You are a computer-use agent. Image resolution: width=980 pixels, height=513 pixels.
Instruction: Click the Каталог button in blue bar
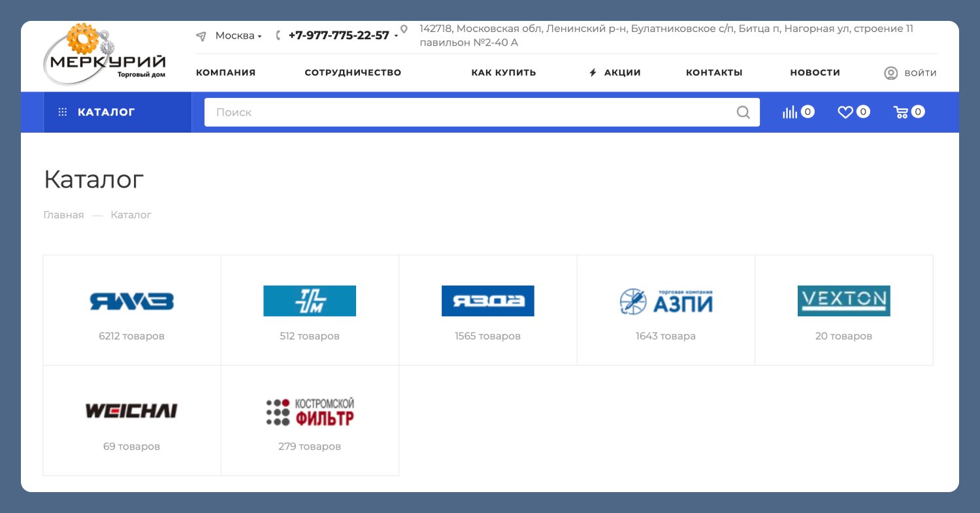[x=118, y=112]
